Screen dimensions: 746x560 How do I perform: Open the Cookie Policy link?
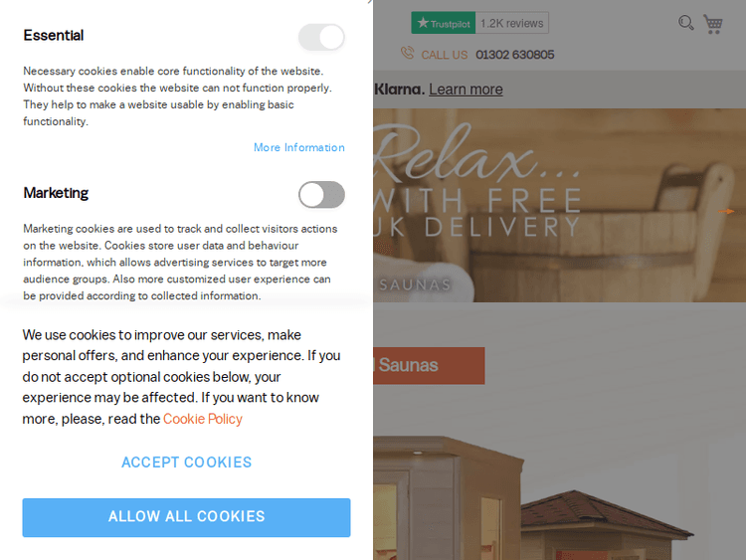[x=203, y=419]
